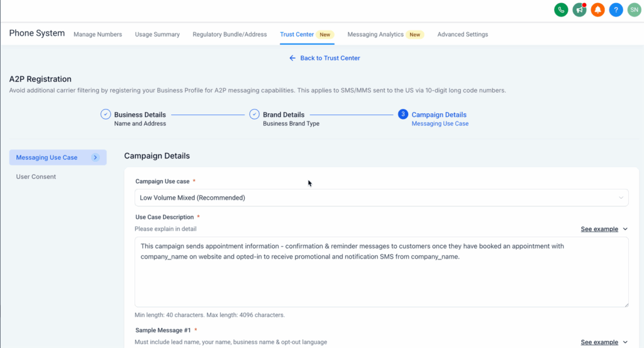
Task: Open the orange notifications bell
Action: [x=597, y=10]
